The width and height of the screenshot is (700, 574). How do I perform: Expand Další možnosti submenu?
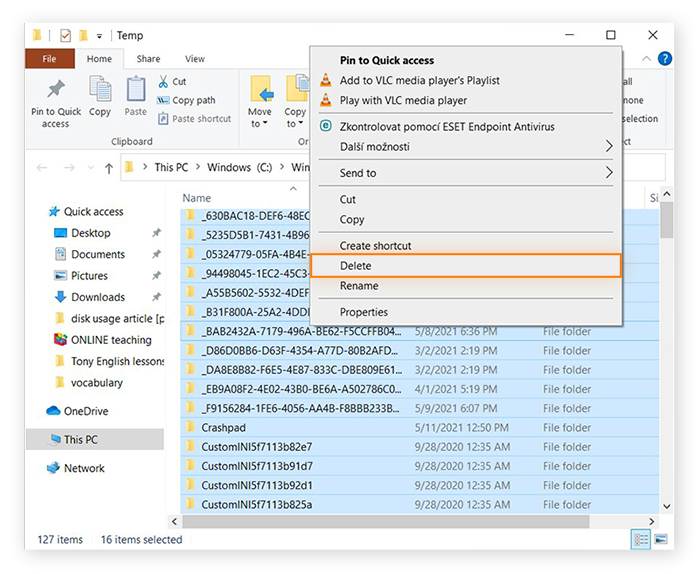pos(466,146)
